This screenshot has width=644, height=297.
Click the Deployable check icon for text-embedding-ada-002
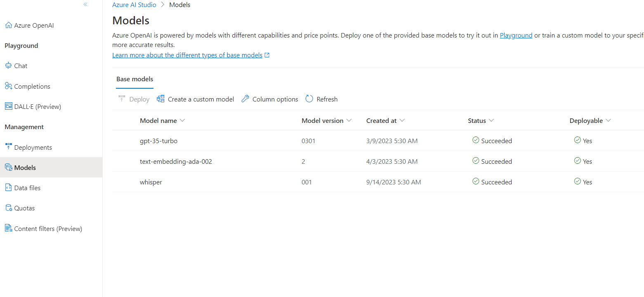pyautogui.click(x=578, y=161)
